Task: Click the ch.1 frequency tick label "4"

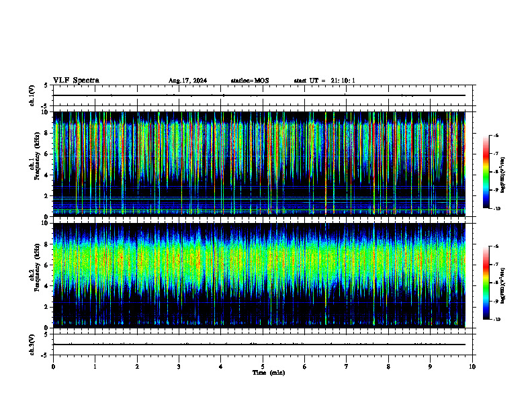Action: tap(47, 175)
